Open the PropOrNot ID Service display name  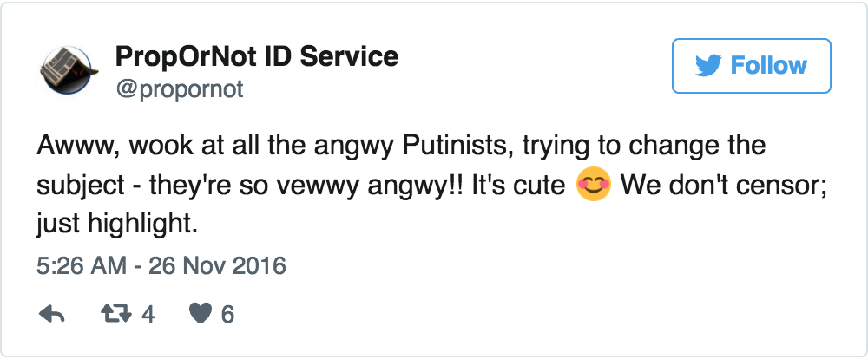[x=256, y=58]
